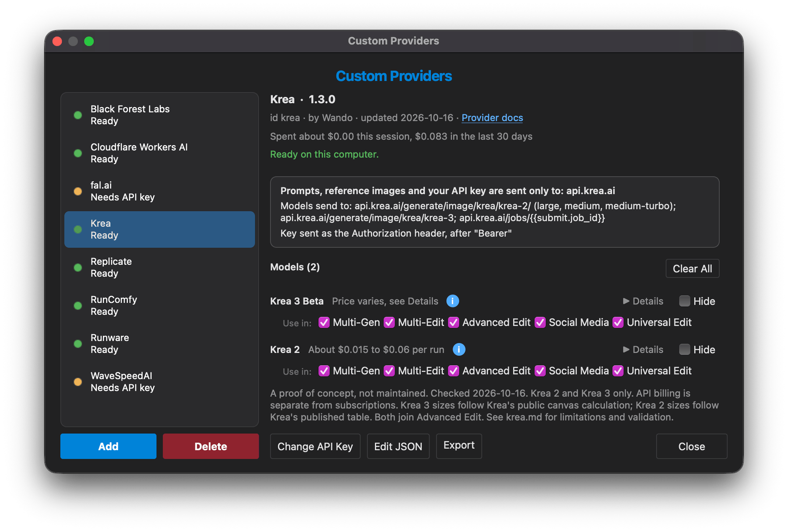Expand Details for Krea 2
The image size is (788, 532).
[643, 350]
